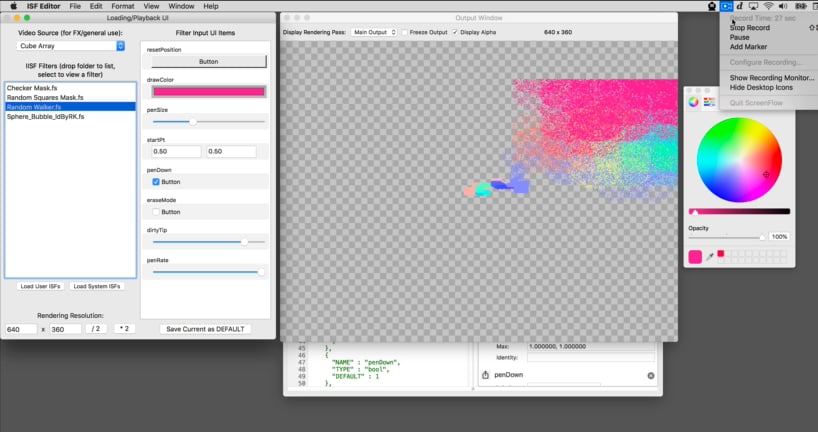Remove the penDown input with the X icon
This screenshot has width=818, height=432.
[650, 375]
